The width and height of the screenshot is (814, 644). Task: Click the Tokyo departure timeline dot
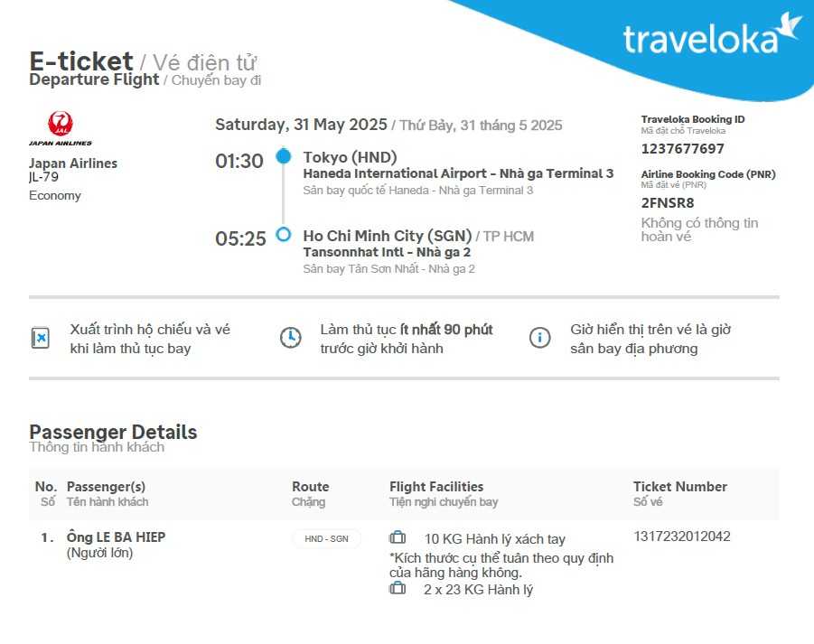tap(284, 156)
